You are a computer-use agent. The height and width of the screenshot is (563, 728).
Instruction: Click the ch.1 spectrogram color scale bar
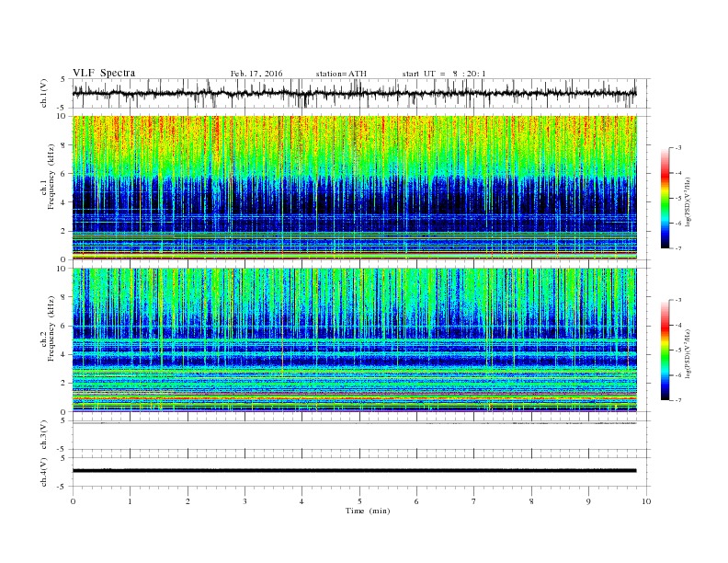coord(665,198)
